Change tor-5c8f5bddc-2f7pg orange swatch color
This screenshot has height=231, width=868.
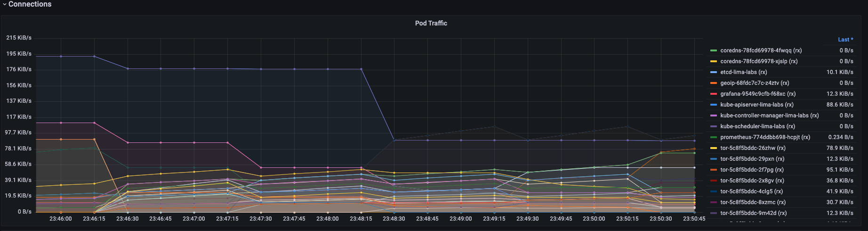point(714,170)
